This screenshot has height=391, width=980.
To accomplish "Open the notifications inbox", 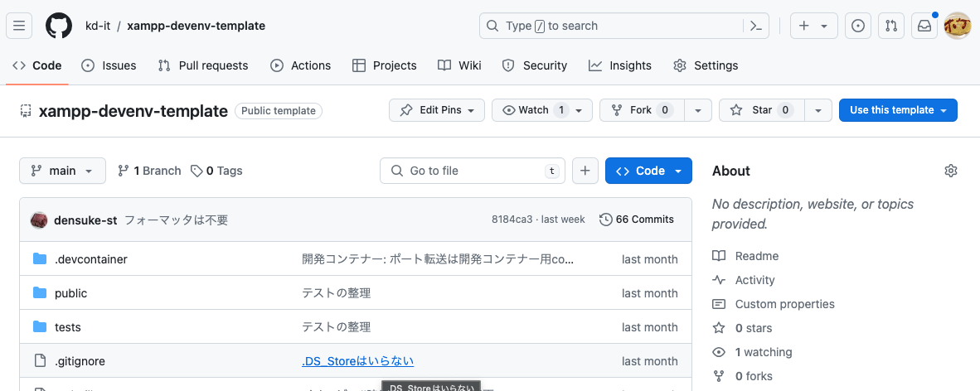I will click(924, 26).
